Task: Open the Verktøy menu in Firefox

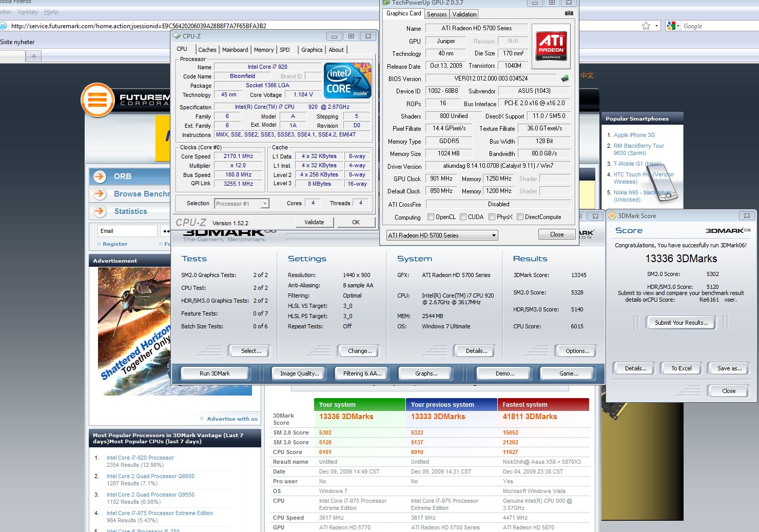Action: click(28, 12)
